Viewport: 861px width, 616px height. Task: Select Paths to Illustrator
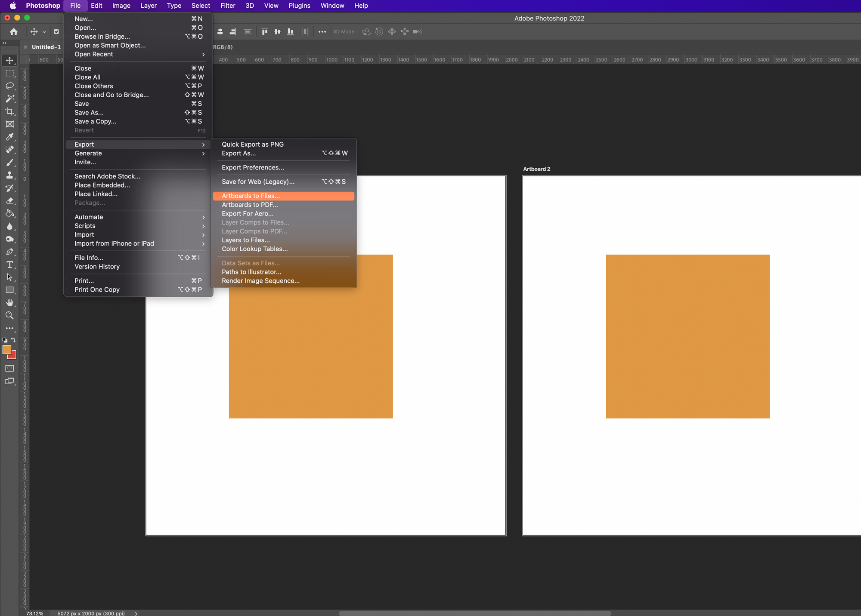[x=284, y=272]
